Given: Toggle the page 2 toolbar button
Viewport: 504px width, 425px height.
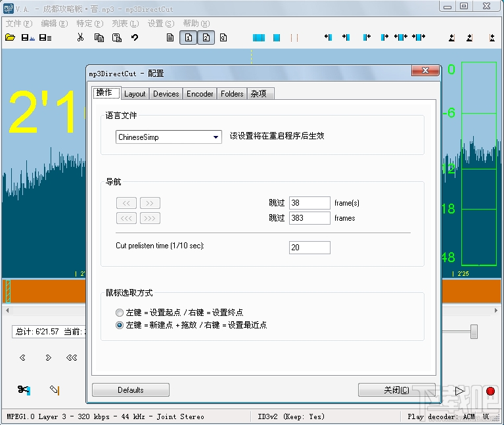Looking at the screenshot, I should coord(206,37).
